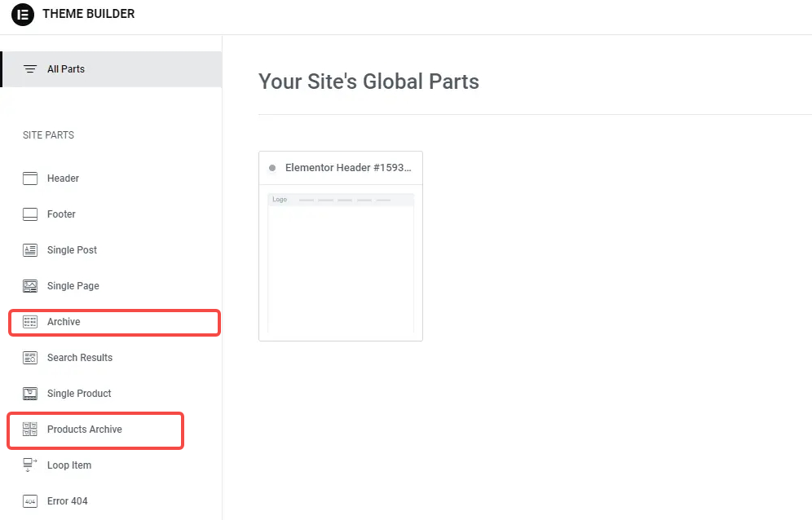Click the Elementor logo icon
The image size is (812, 520).
coord(23,15)
